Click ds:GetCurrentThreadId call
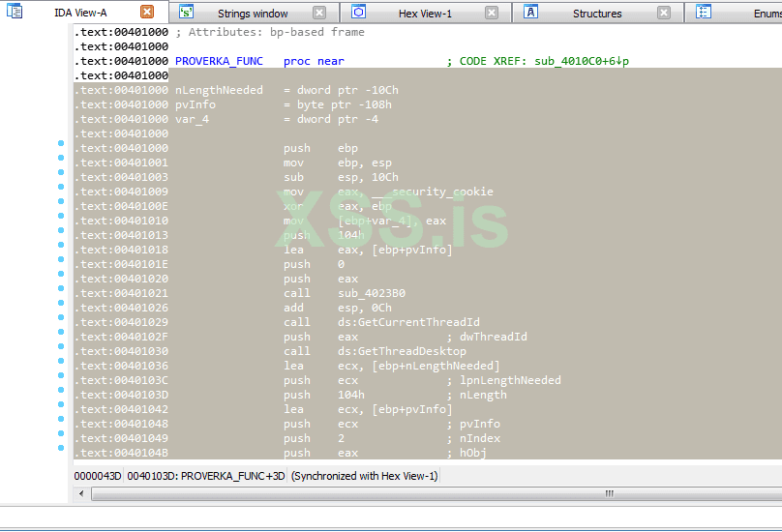This screenshot has width=782, height=532. coord(408,322)
